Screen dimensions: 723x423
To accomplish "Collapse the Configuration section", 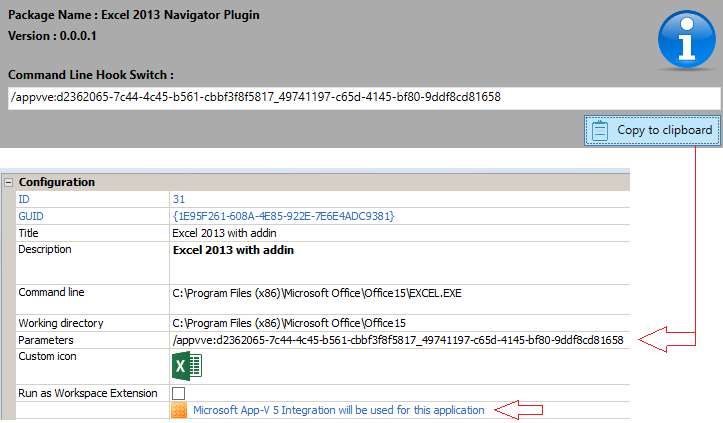I will (x=9, y=183).
